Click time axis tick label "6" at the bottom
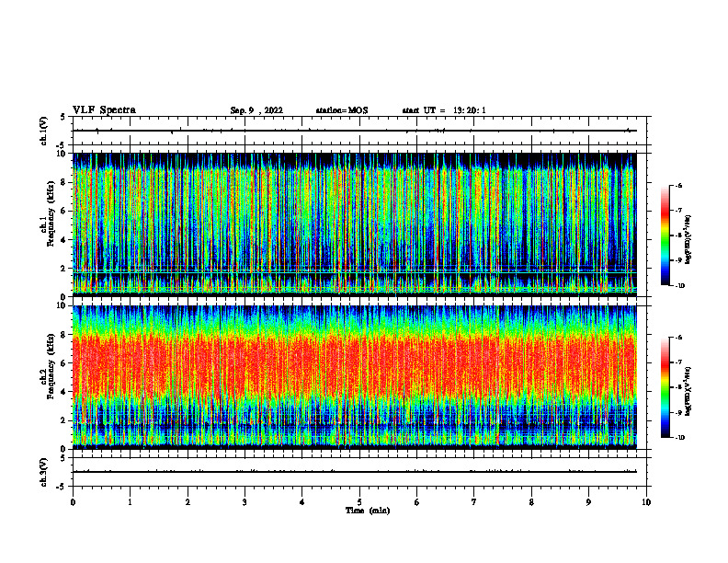Image resolution: width=728 pixels, height=563 pixels. (x=417, y=502)
